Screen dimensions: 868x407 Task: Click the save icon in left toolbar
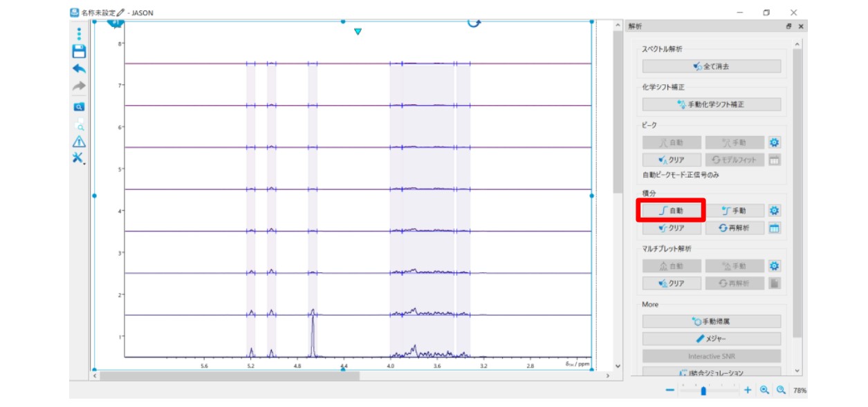coord(79,51)
